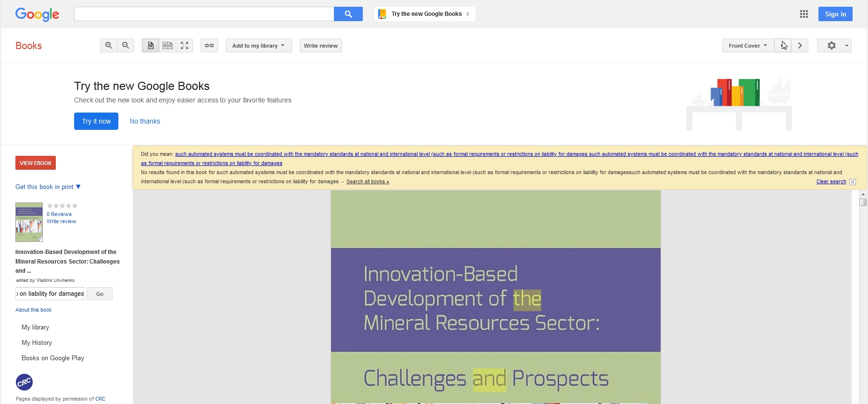868x404 pixels.
Task: Dismiss promo with No thanks
Action: coord(145,121)
